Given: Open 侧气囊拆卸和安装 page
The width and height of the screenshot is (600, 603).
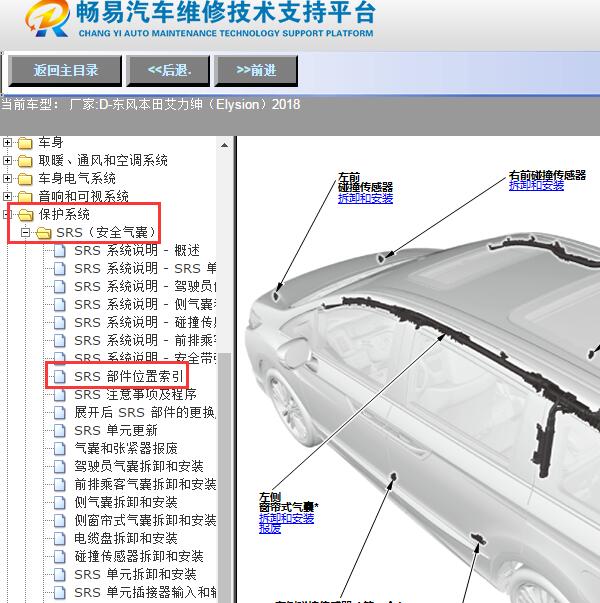Looking at the screenshot, I should [126, 502].
